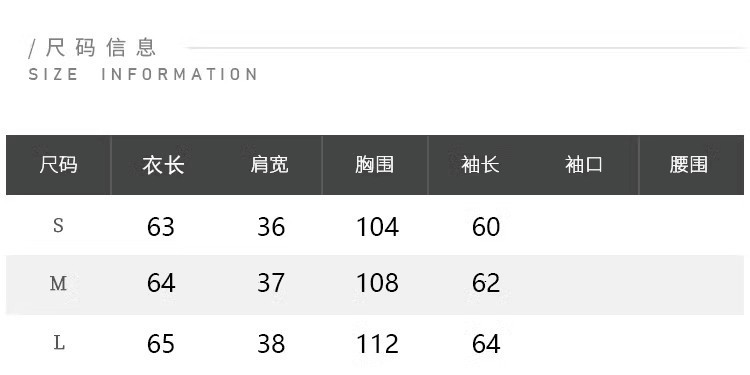Select the sleeve length value 60
Image resolution: width=750 pixels, height=375 pixels.
486,227
